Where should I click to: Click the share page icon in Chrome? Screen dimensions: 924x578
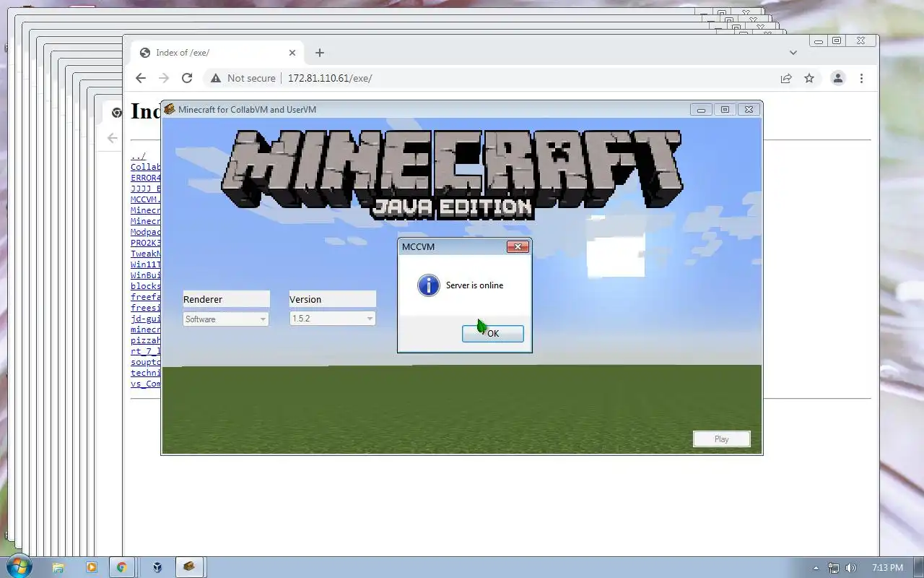(x=786, y=78)
